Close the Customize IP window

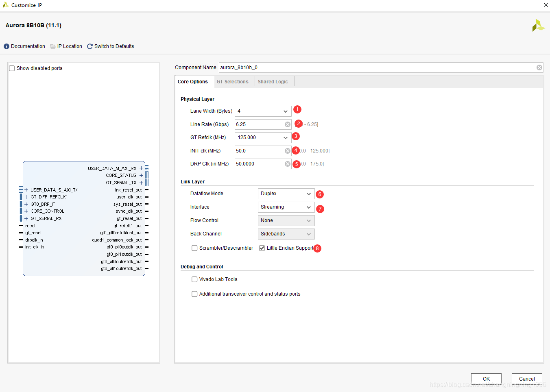coord(546,5)
